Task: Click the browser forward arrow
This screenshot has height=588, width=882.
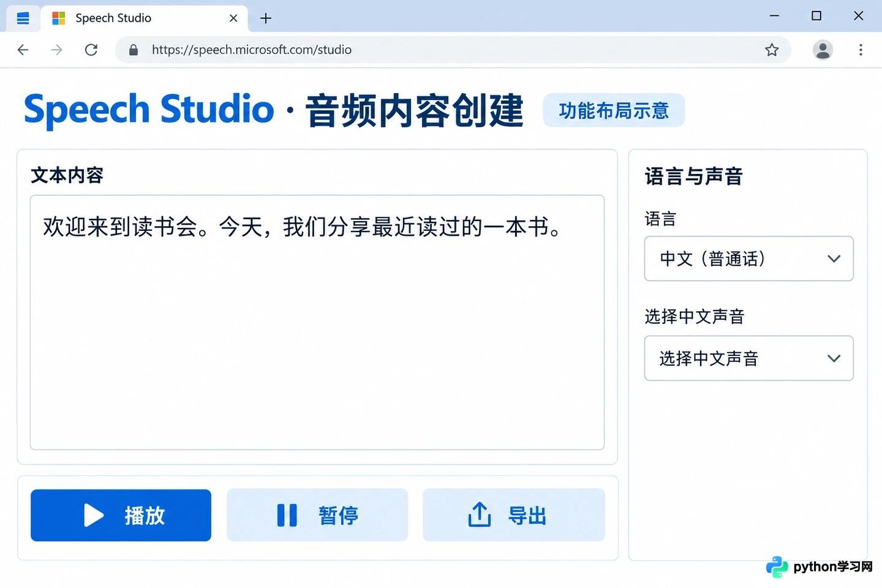Action: [x=57, y=50]
